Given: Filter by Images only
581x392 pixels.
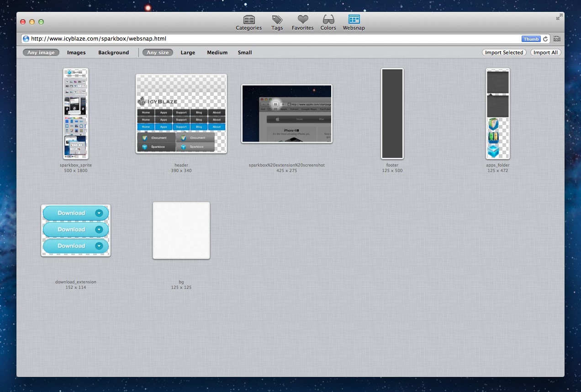Looking at the screenshot, I should point(76,52).
